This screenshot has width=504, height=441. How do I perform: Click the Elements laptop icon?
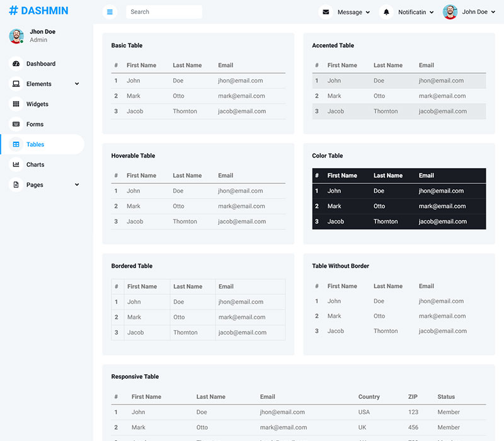coord(16,84)
